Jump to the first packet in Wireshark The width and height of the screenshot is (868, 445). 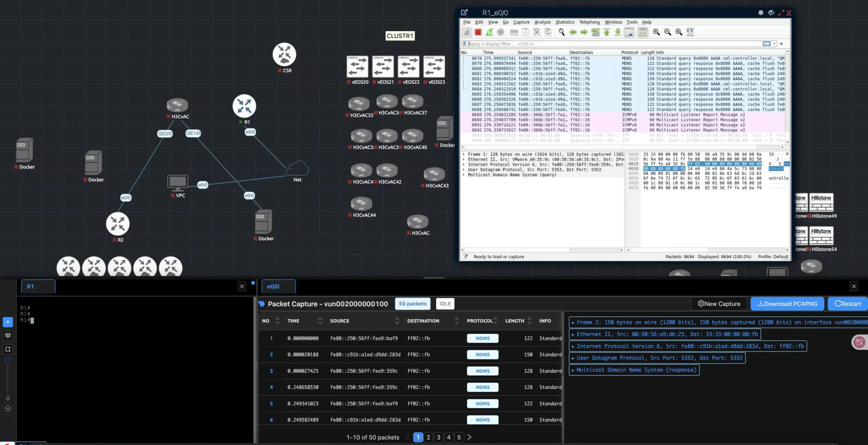(607, 32)
